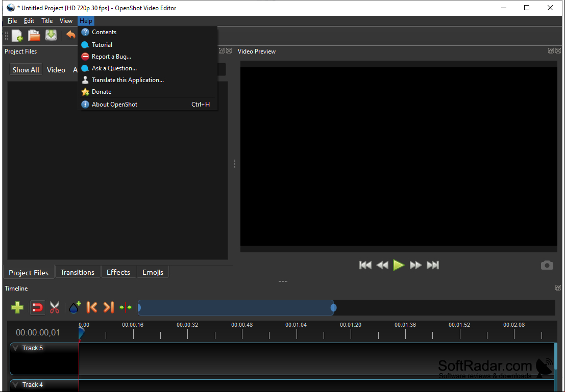Open the Edit menu

29,21
